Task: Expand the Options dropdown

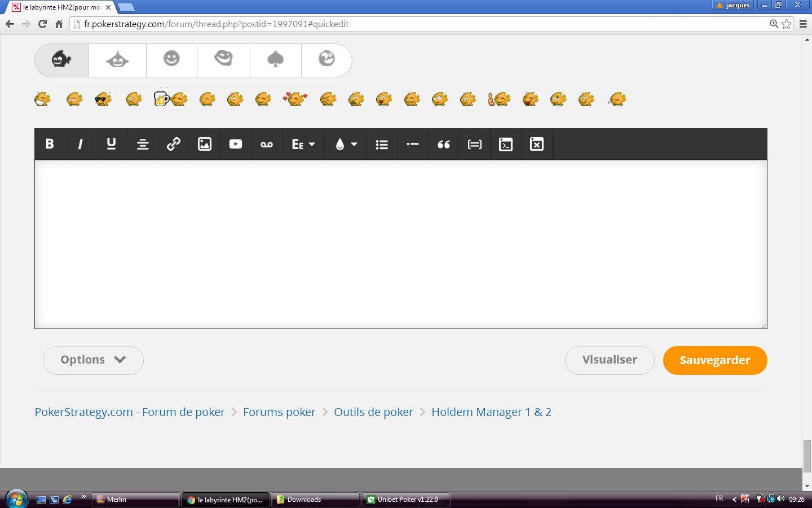Action: point(93,360)
